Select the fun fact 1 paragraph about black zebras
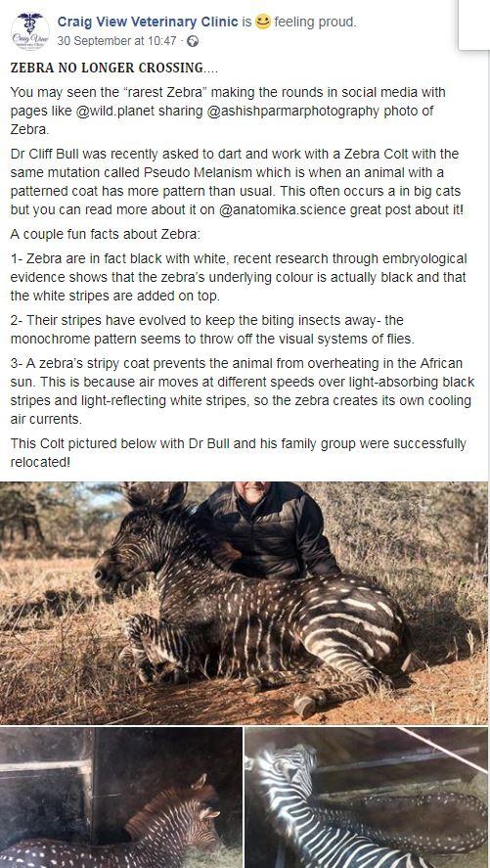Screen dimensions: 490x868 [x=239, y=277]
